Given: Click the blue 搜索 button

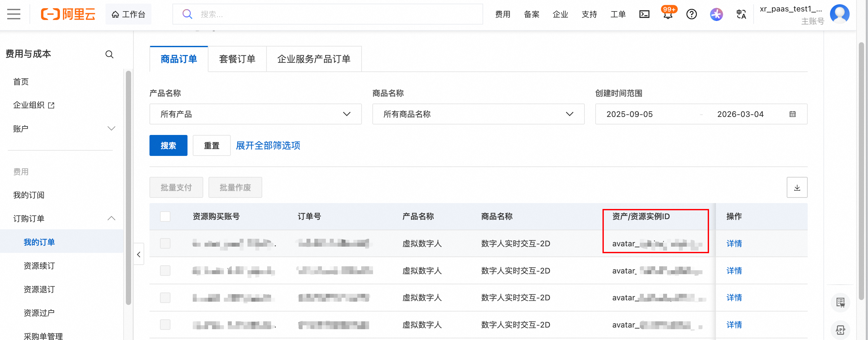Looking at the screenshot, I should [x=168, y=145].
